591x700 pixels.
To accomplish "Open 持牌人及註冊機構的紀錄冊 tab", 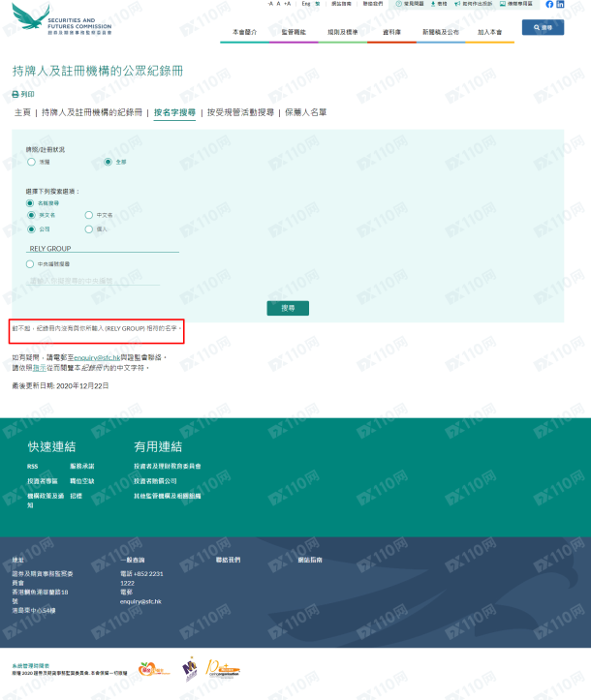I will point(92,112).
